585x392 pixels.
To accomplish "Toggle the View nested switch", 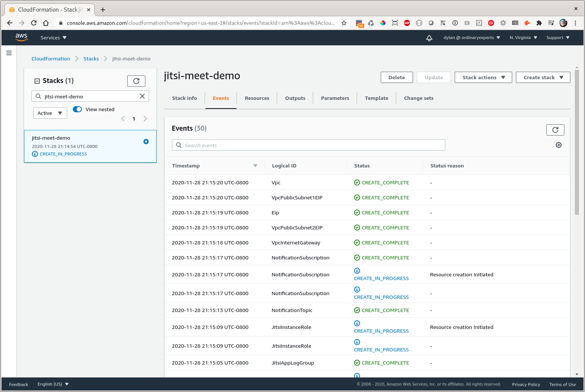I will [77, 109].
